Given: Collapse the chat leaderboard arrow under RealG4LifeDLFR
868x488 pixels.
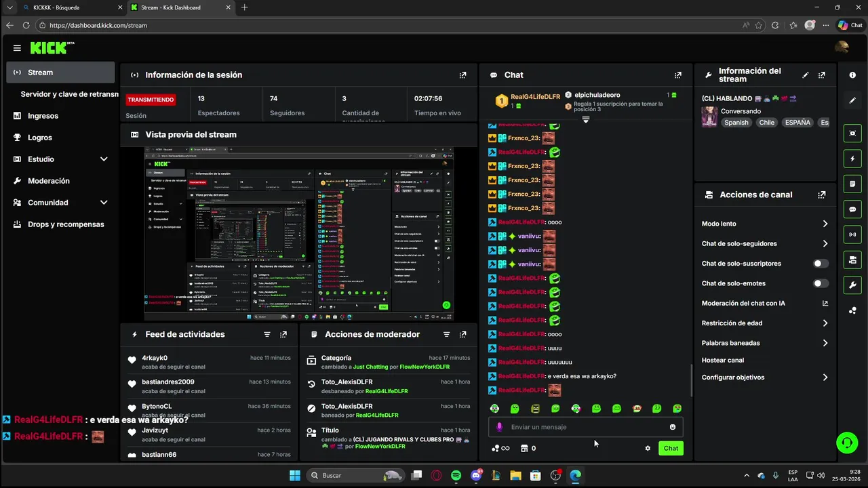Looking at the screenshot, I should (586, 119).
